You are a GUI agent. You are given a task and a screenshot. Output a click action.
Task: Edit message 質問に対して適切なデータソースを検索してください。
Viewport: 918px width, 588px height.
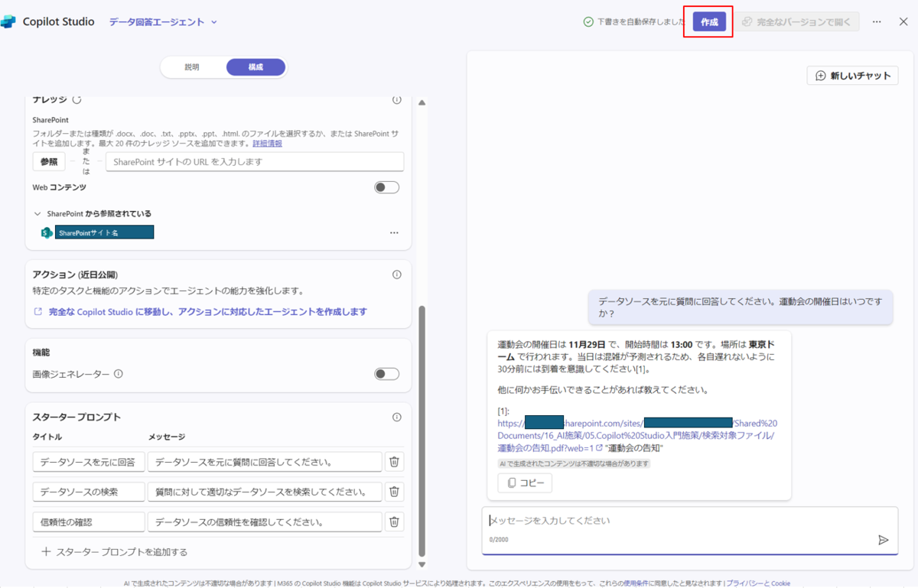265,492
